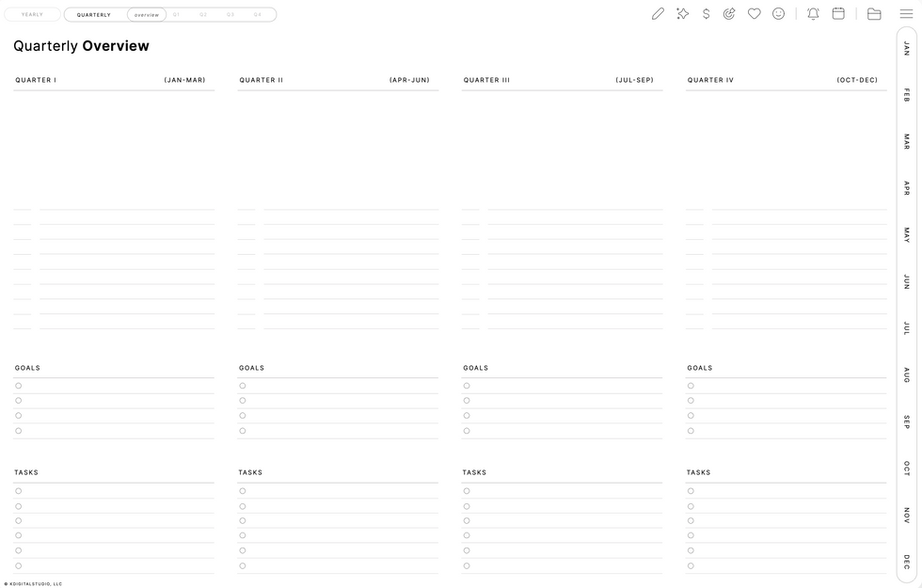Open the calendar icon in the toolbar

point(838,13)
